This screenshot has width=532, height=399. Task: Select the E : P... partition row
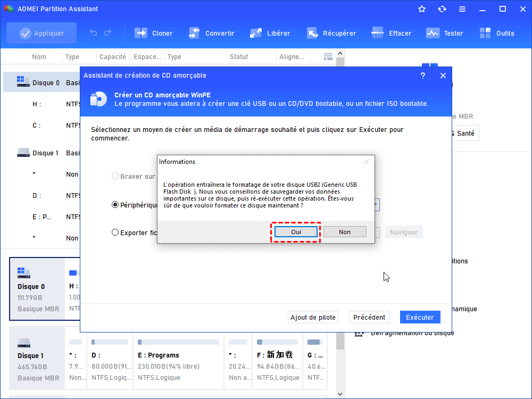[x=41, y=217]
